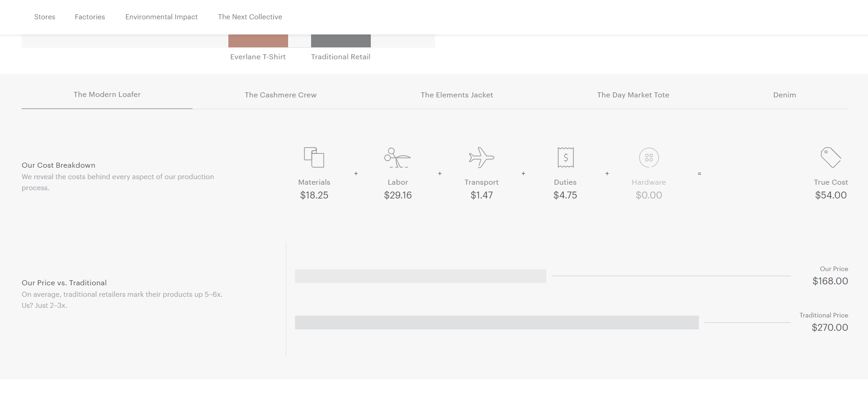Image resolution: width=868 pixels, height=419 pixels.
Task: Click the Transport airplane icon
Action: (x=481, y=157)
